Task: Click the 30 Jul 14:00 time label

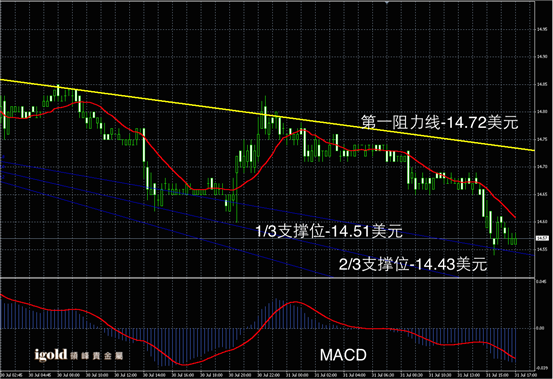Action: click(x=154, y=375)
